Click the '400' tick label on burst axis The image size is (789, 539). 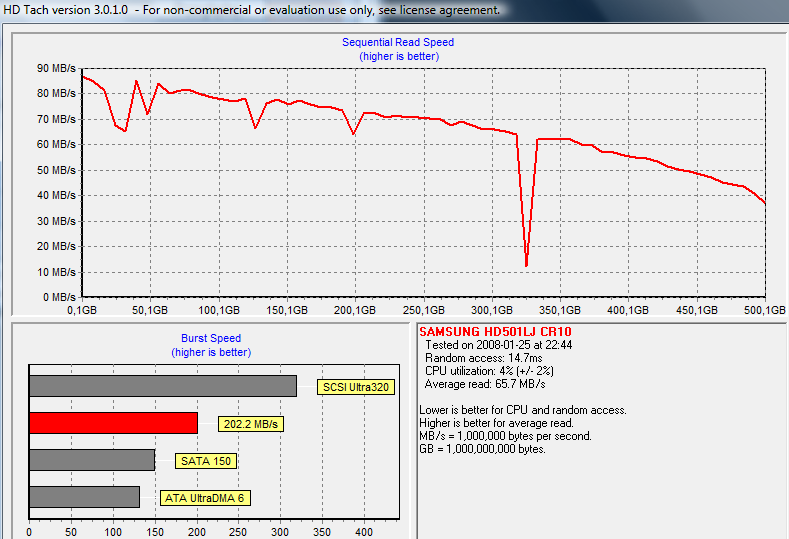[x=364, y=532]
